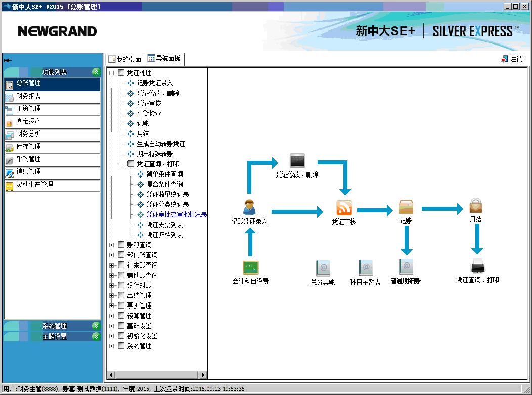Tick the 银行对账 checkbox
This screenshot has height=395, width=532.
click(x=121, y=285)
